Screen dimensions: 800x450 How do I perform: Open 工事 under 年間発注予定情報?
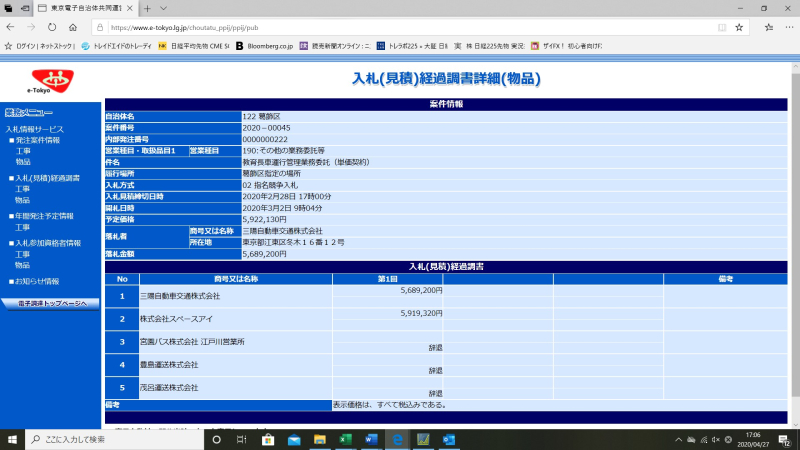tap(22, 226)
